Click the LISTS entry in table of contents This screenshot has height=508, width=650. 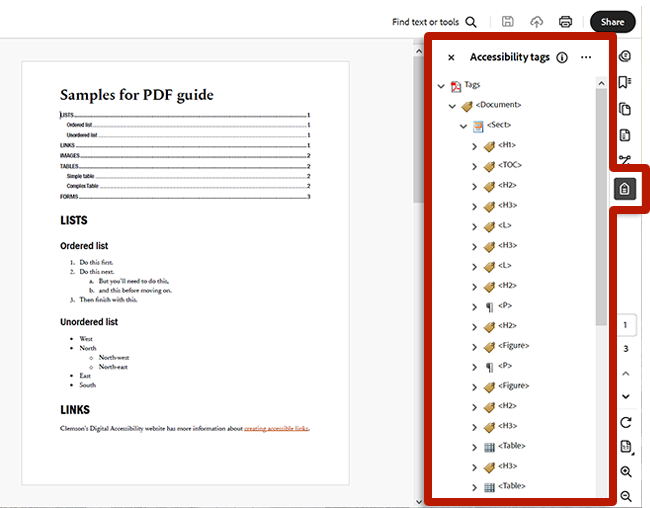tap(185, 115)
